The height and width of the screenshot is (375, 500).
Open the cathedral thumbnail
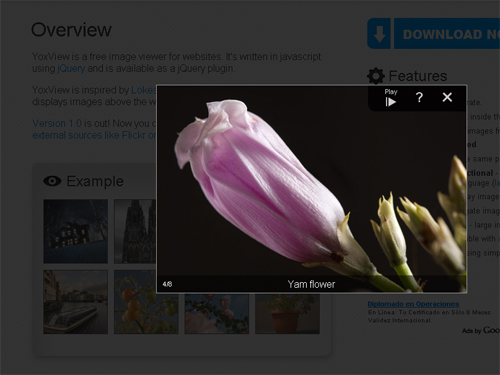pos(135,231)
